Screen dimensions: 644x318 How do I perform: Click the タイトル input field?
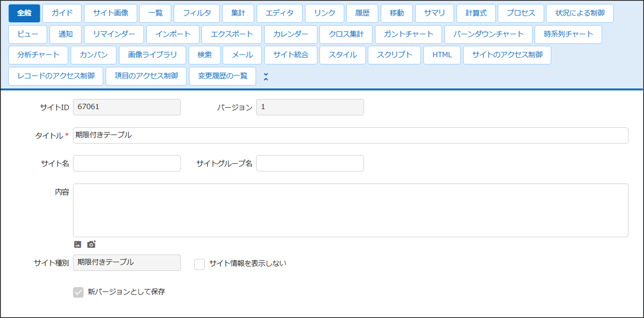[x=351, y=135]
